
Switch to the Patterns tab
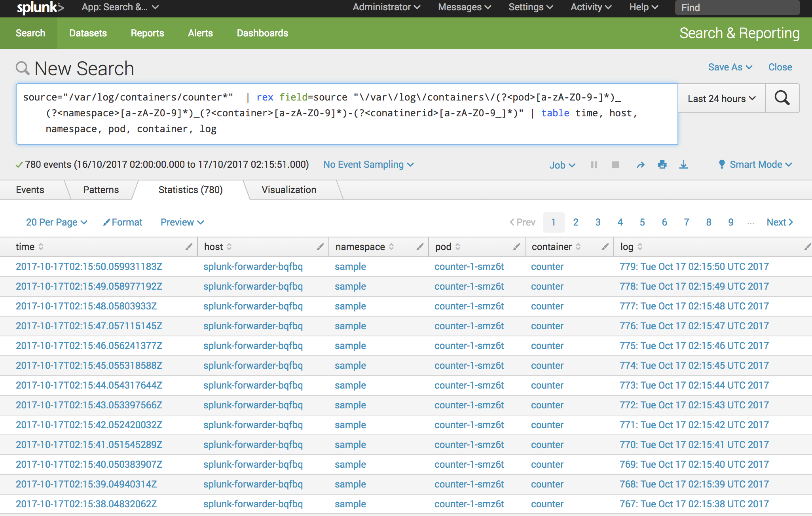tap(101, 190)
